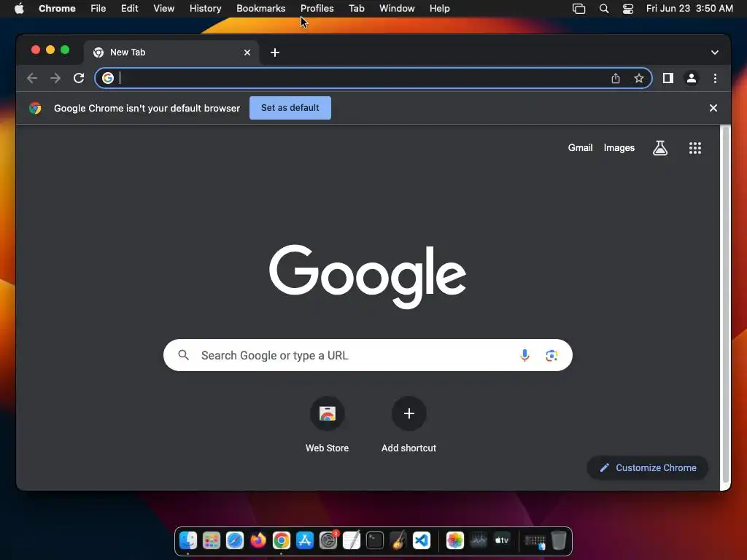The image size is (747, 560).
Task: Click Chrome icon in the Dock
Action: point(282,540)
